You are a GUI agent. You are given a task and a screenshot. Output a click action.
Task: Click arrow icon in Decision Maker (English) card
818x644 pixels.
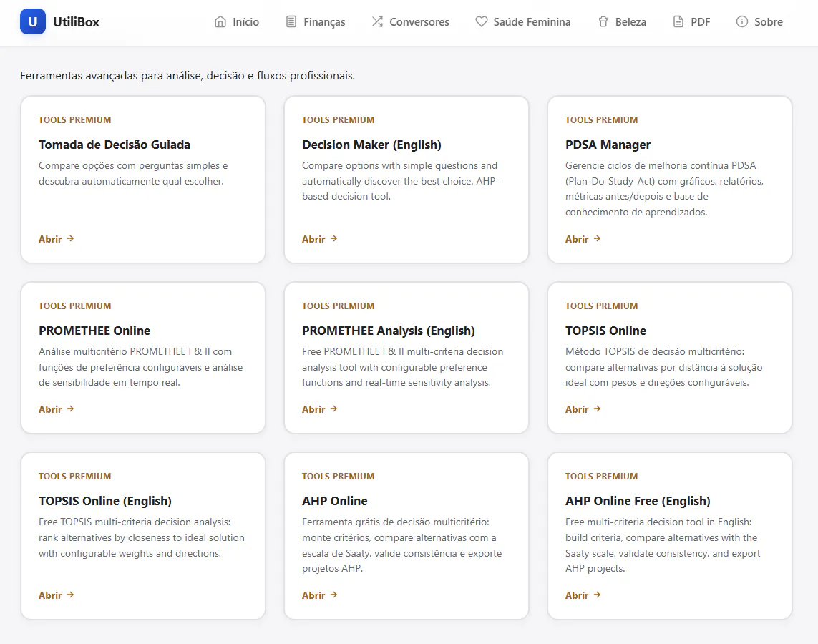click(x=334, y=238)
